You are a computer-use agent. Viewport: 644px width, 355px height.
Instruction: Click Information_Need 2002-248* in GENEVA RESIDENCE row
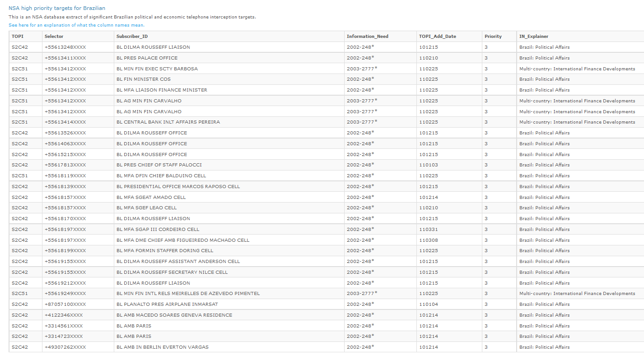pos(380,315)
